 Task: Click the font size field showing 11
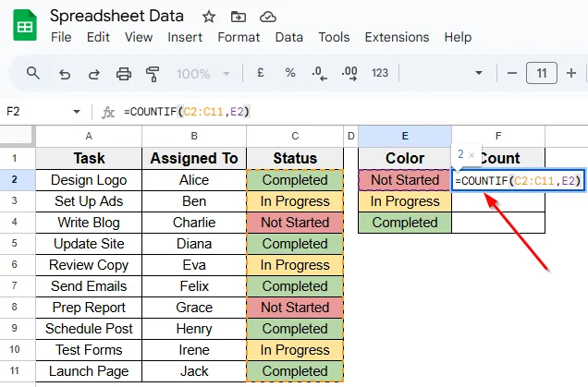click(542, 73)
